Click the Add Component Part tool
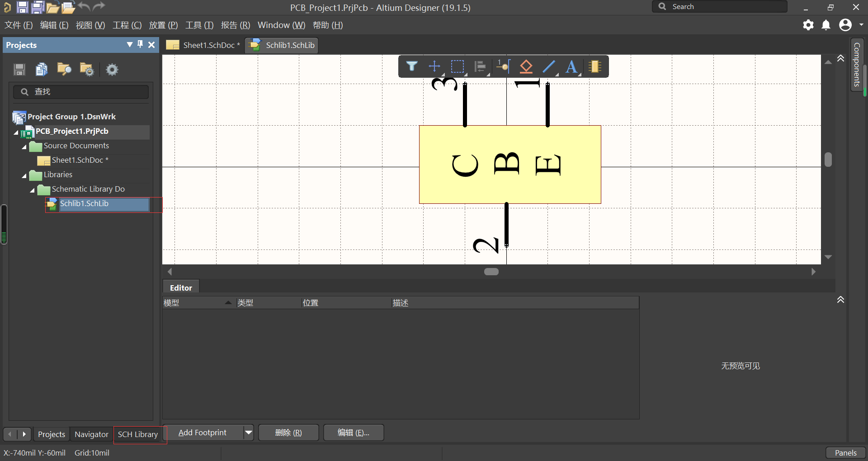 595,66
